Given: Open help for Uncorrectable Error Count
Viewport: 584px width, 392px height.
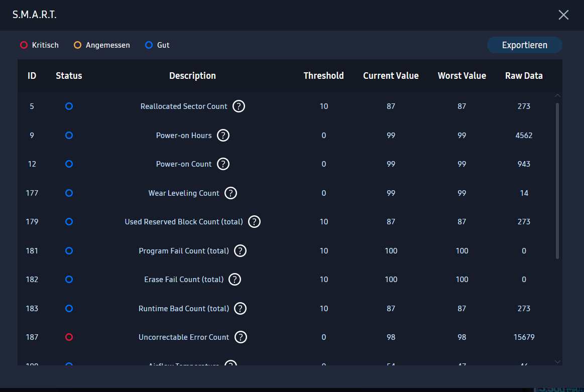Looking at the screenshot, I should [x=241, y=337].
